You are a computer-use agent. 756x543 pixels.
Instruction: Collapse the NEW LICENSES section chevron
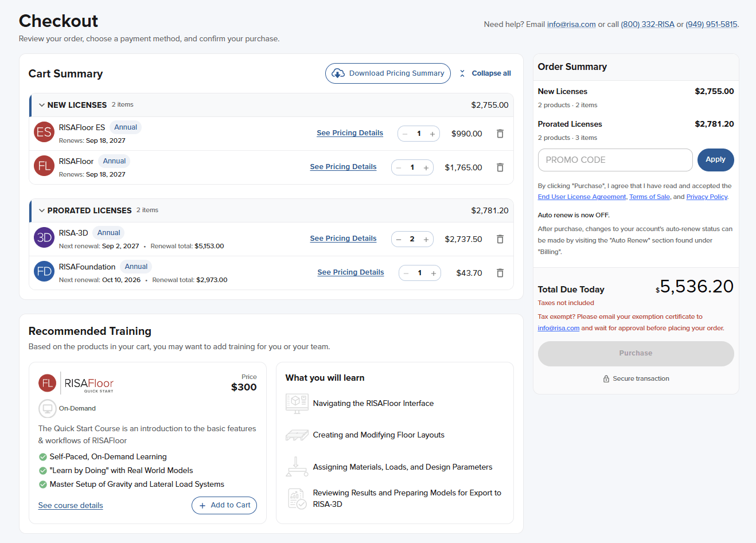pos(41,105)
